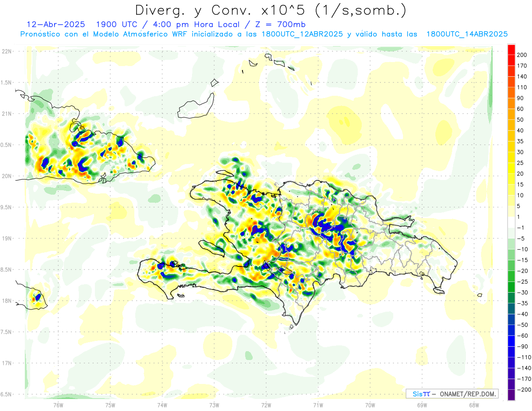Click the white swatch between 1 and -1
The width and height of the screenshot is (532, 411).
coord(511,222)
